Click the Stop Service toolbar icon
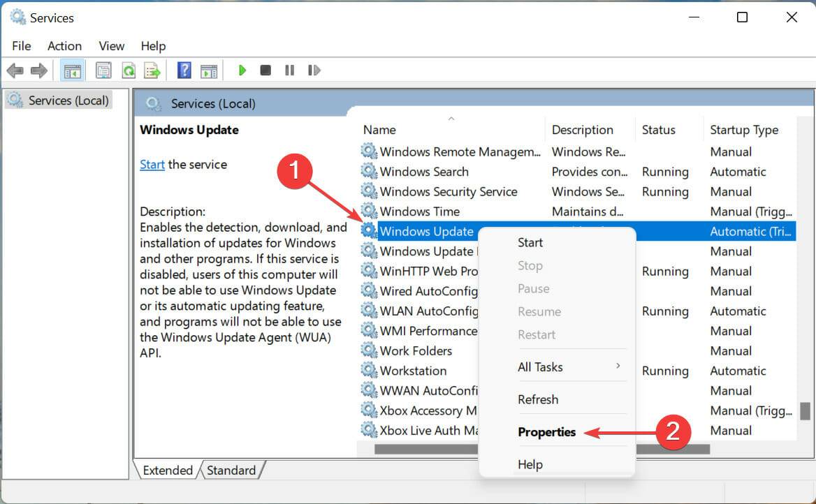816x504 pixels. [265, 70]
